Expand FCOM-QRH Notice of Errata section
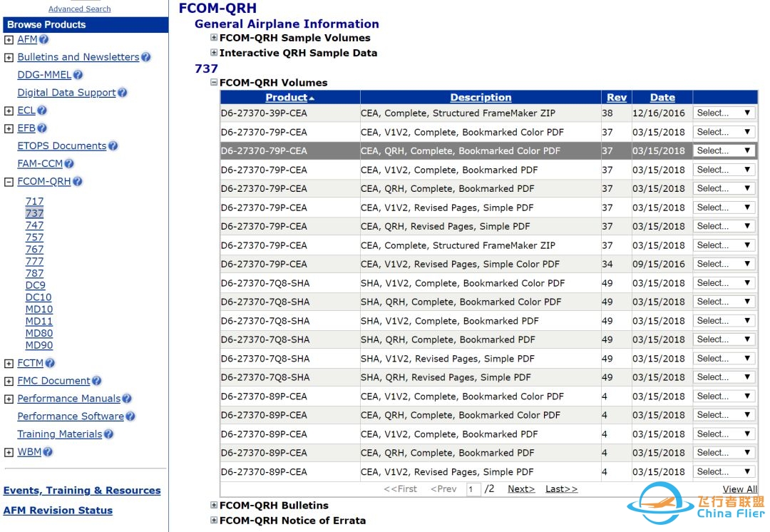 coord(214,520)
